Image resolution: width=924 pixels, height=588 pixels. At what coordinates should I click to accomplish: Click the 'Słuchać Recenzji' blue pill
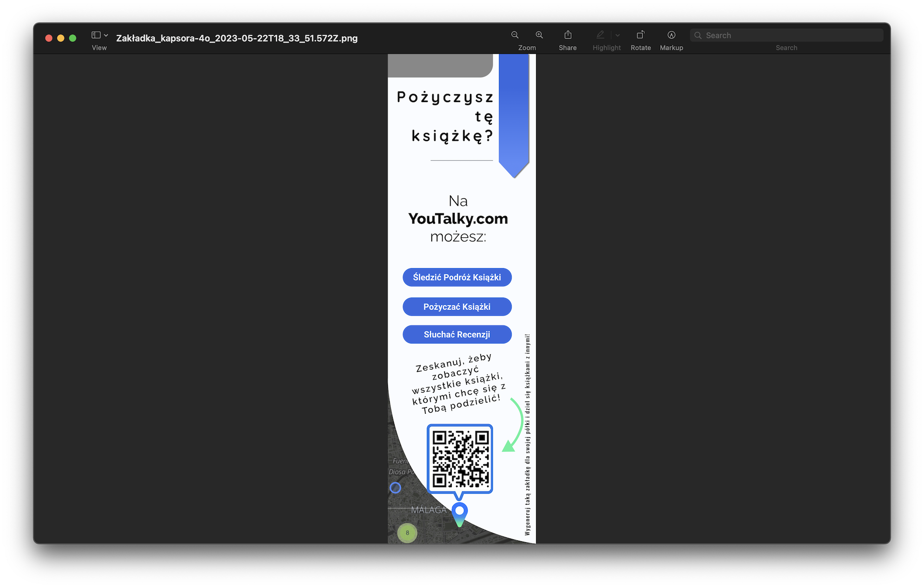tap(457, 335)
